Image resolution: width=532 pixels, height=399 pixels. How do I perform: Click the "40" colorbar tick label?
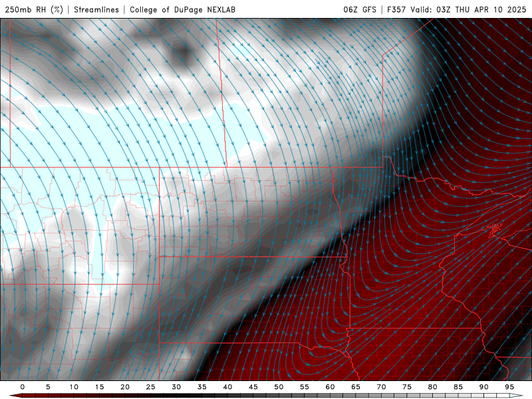(x=227, y=387)
